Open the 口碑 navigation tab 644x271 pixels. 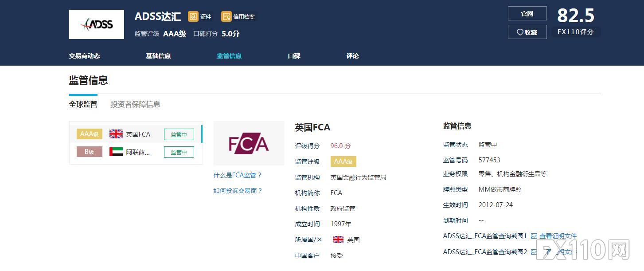click(x=294, y=56)
